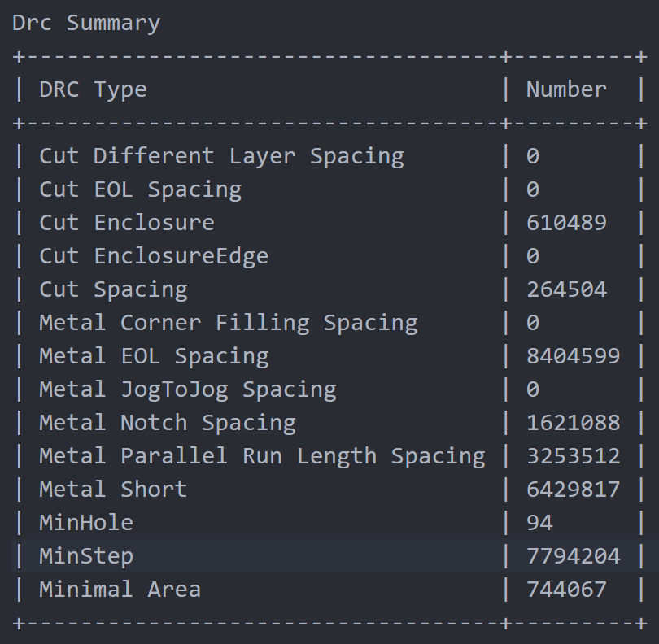659x644 pixels.
Task: Click the 'Drc Summary' title text
Action: tap(86, 24)
